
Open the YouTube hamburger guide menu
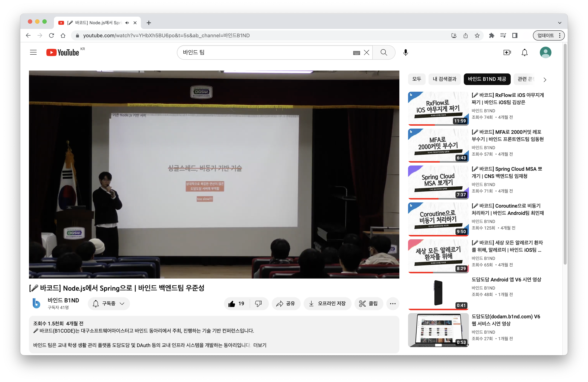click(x=33, y=52)
